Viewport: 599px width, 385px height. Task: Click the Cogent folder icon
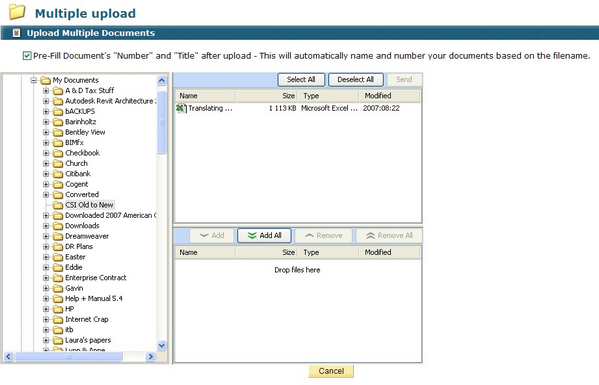[x=58, y=184]
